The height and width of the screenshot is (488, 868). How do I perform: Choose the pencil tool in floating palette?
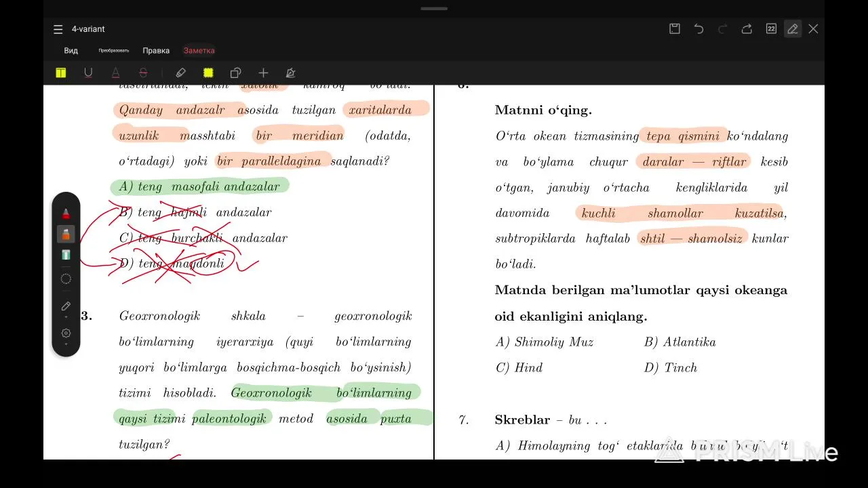tap(66, 306)
